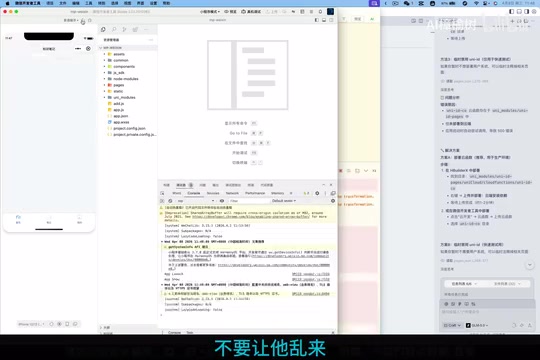The height and width of the screenshot is (360, 540).
Task: Click the devtools dock/undock icon
Action: click(x=333, y=193)
